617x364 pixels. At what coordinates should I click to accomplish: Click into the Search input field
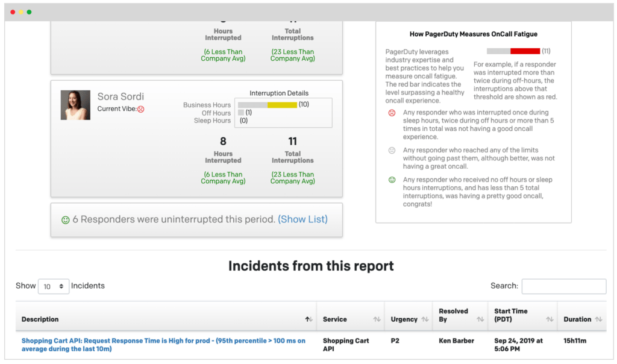(x=564, y=286)
